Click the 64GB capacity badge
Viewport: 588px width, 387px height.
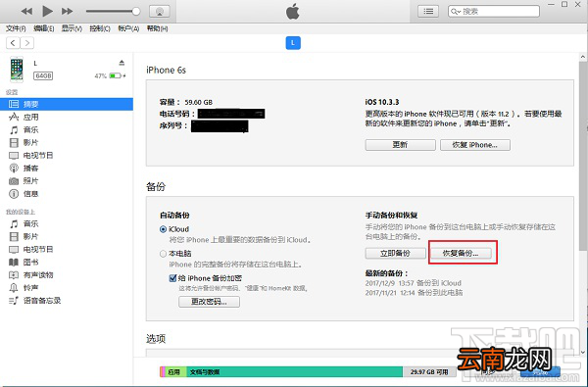coord(43,76)
